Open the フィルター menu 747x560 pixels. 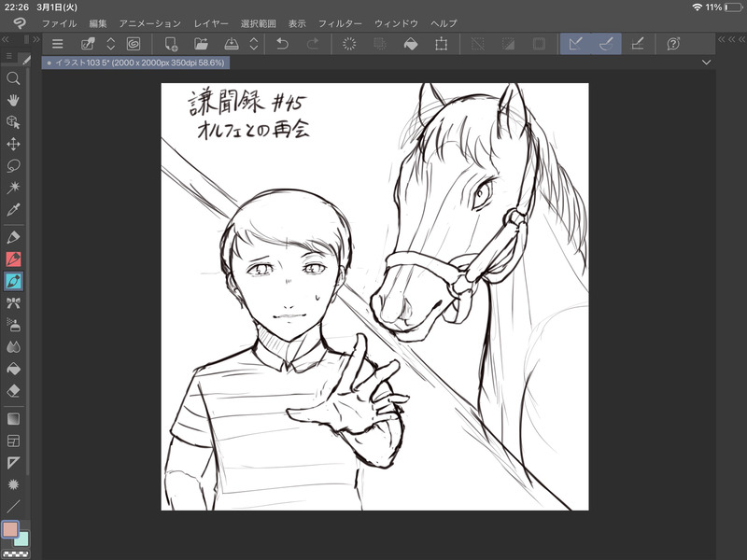(x=340, y=23)
